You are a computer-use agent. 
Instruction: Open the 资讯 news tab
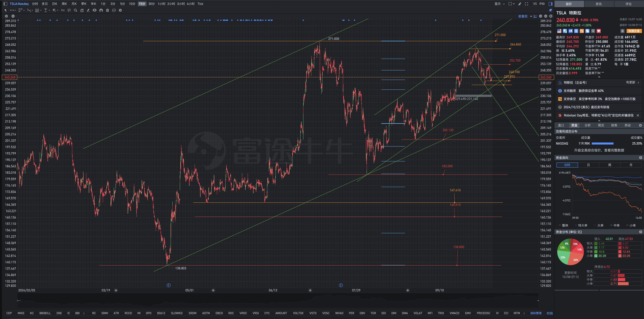point(599,4)
